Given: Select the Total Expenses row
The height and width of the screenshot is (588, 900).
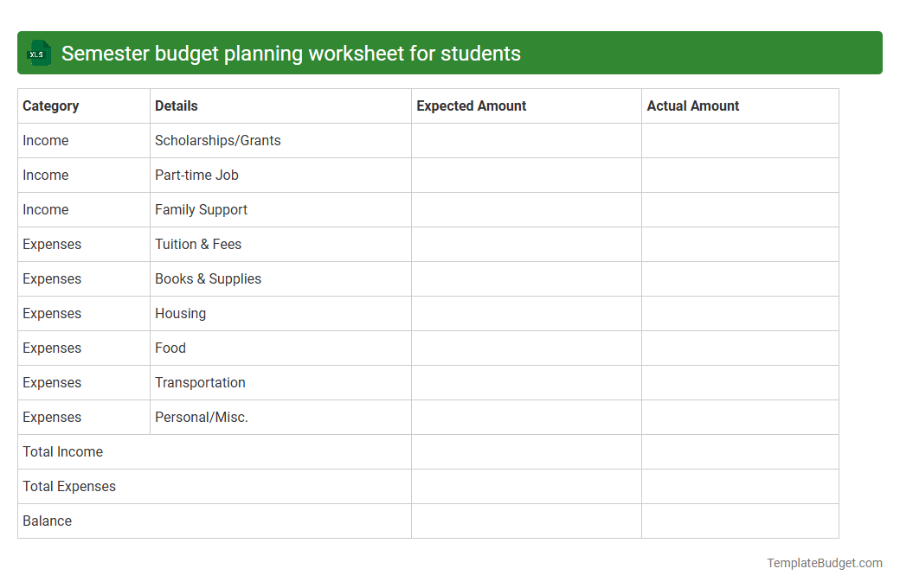Looking at the screenshot, I should [x=69, y=486].
